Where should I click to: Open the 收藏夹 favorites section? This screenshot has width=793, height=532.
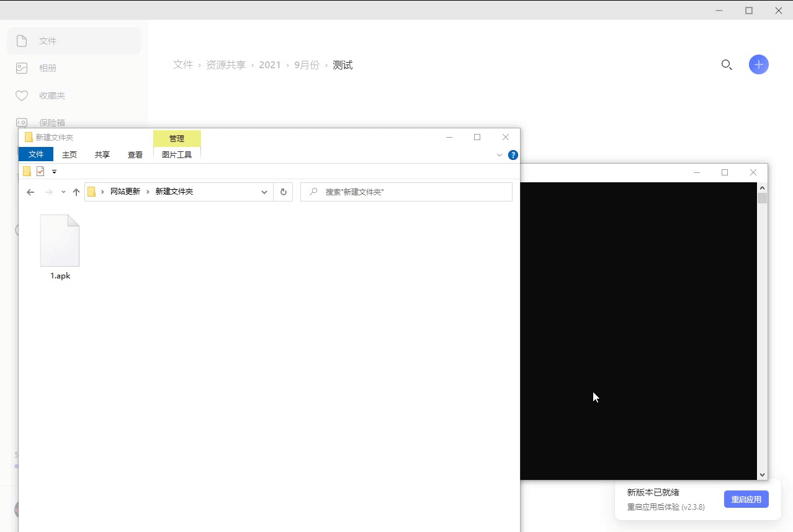[x=52, y=95]
